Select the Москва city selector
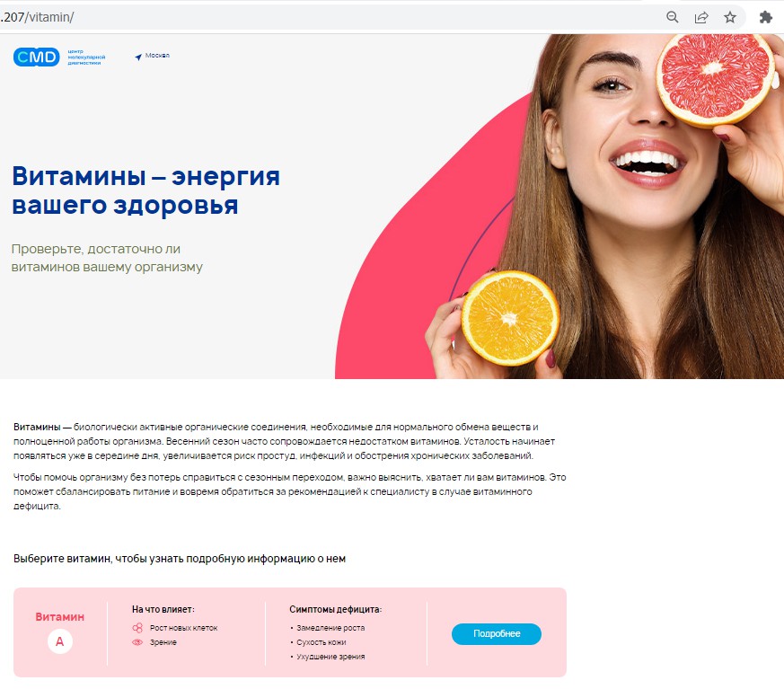The image size is (784, 689). [153, 56]
